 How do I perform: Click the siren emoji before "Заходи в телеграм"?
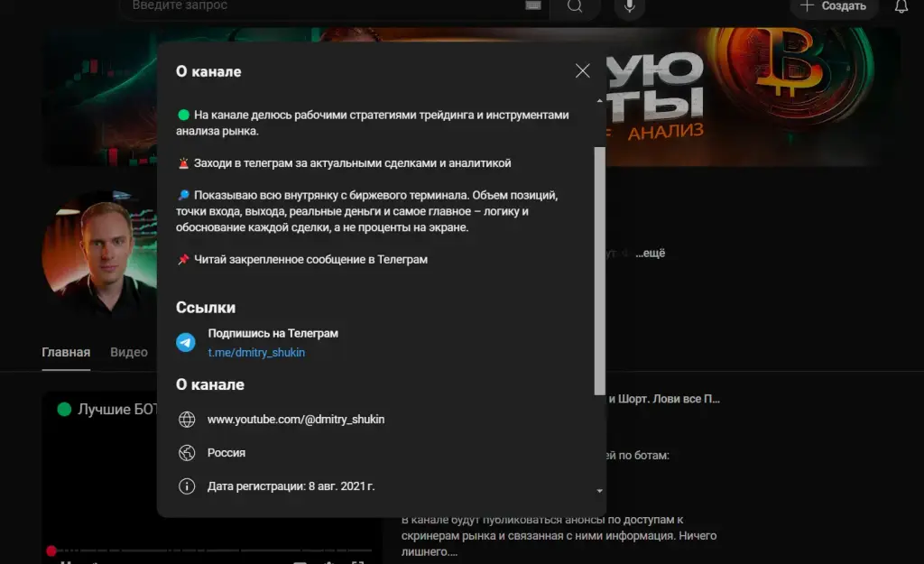pos(183,163)
